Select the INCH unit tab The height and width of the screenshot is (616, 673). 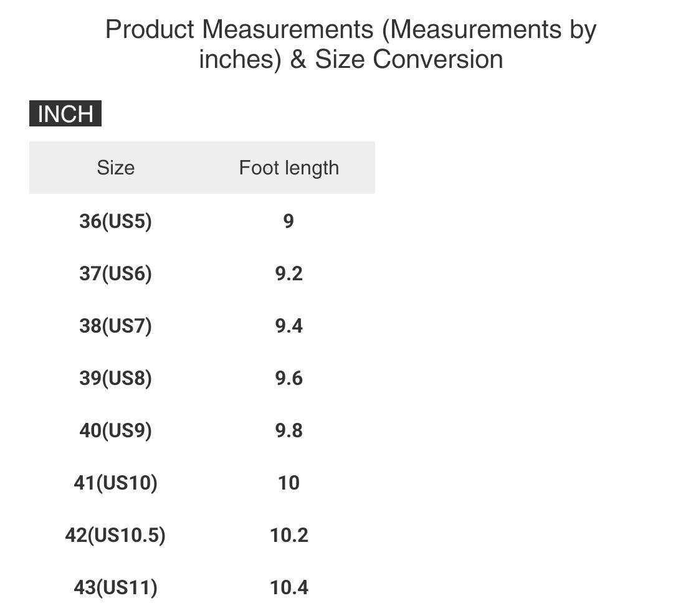pyautogui.click(x=65, y=114)
